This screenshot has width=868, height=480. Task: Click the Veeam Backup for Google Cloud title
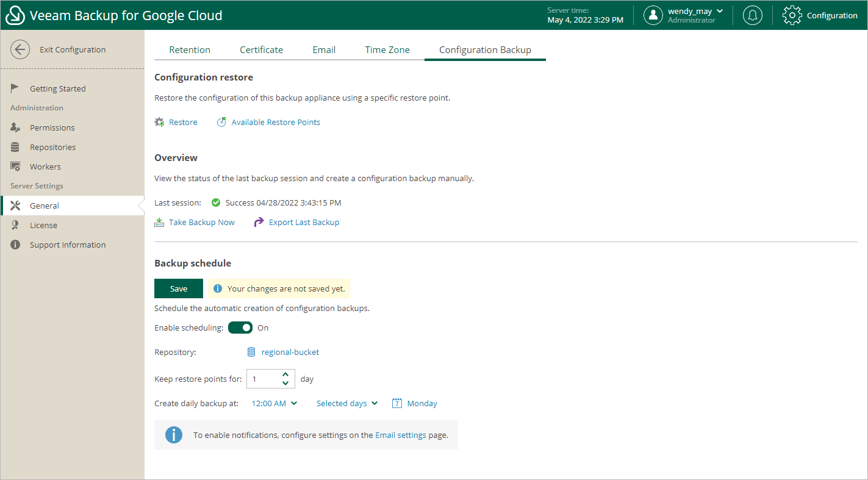[126, 15]
